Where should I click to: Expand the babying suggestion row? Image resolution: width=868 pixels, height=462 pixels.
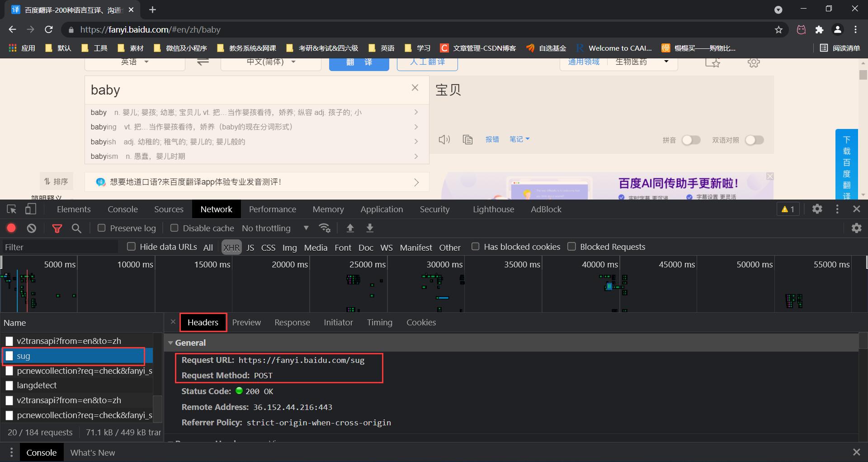(256, 127)
